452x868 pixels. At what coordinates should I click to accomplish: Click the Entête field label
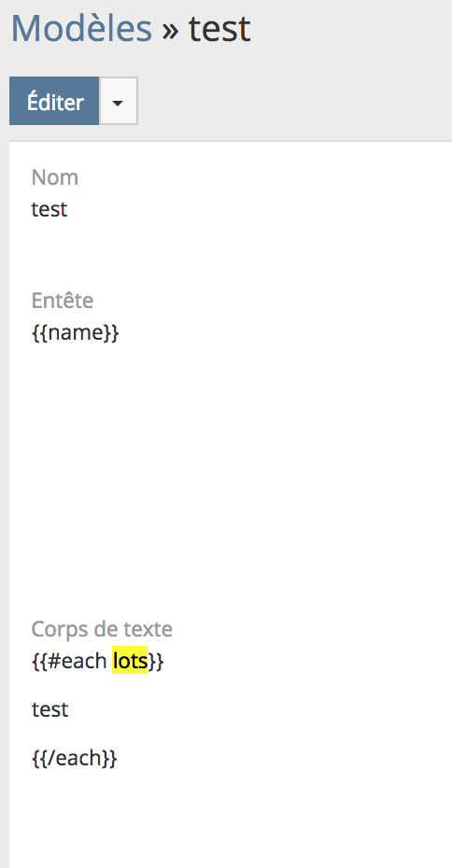63,301
